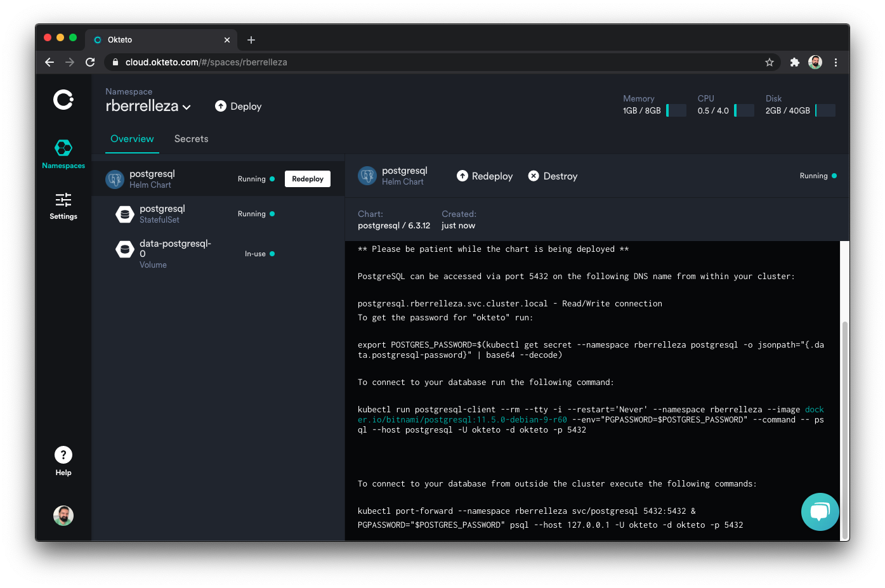This screenshot has width=885, height=588.
Task: Click the 'just now' created value
Action: pos(458,226)
